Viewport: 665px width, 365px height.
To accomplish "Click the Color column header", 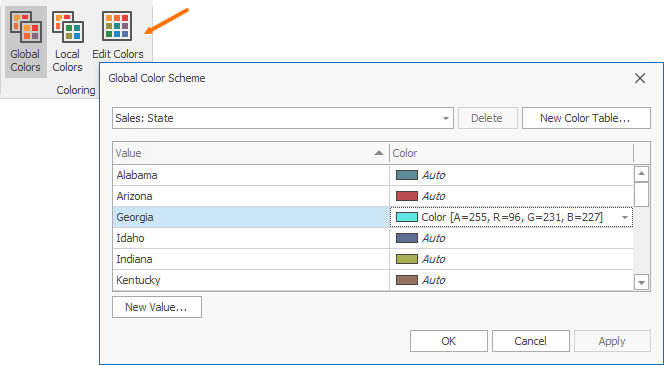I will (x=511, y=153).
